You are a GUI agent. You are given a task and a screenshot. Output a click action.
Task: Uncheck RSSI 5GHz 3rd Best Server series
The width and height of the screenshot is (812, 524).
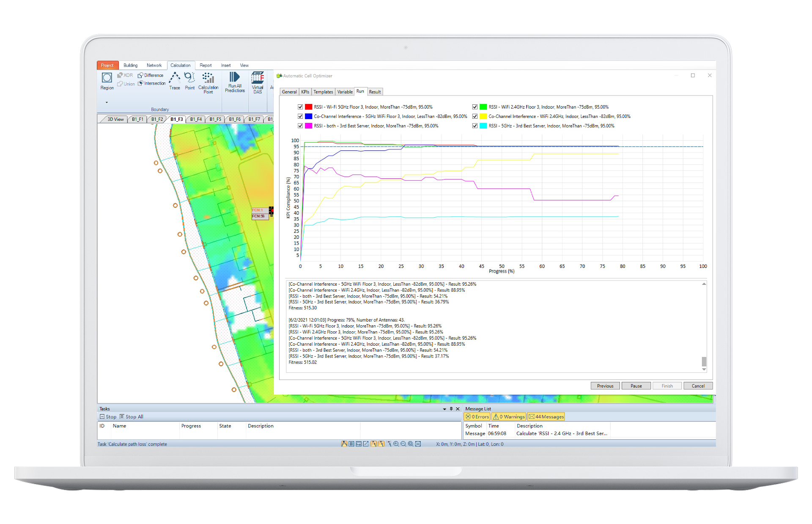(475, 126)
